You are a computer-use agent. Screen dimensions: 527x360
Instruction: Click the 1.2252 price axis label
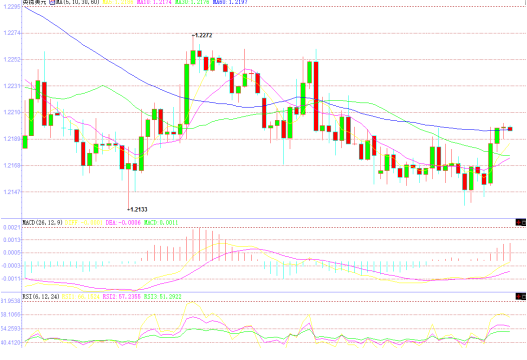(x=12, y=59)
